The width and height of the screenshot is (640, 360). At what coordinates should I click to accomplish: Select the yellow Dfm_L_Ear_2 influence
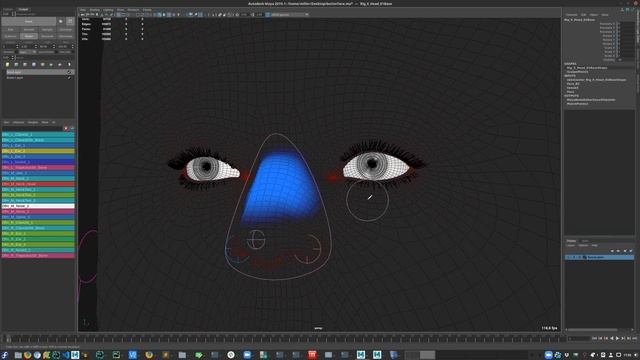pyautogui.click(x=38, y=151)
